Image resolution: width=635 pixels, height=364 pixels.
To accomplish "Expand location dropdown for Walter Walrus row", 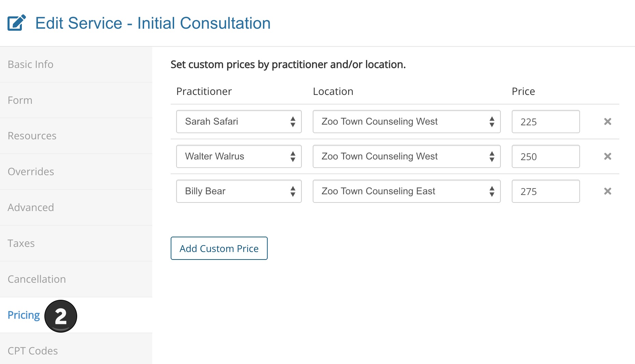I will [x=406, y=156].
